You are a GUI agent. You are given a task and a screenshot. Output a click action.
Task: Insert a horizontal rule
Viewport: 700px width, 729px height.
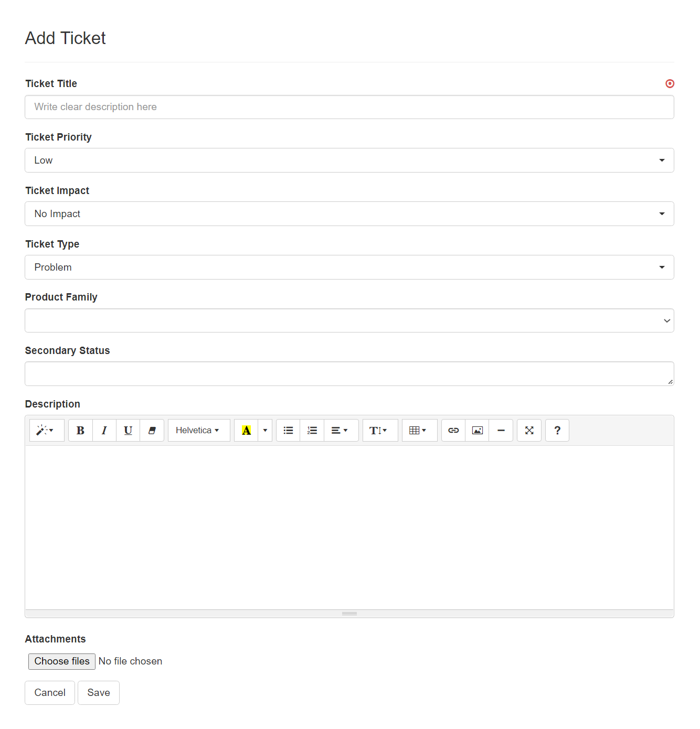click(x=501, y=430)
